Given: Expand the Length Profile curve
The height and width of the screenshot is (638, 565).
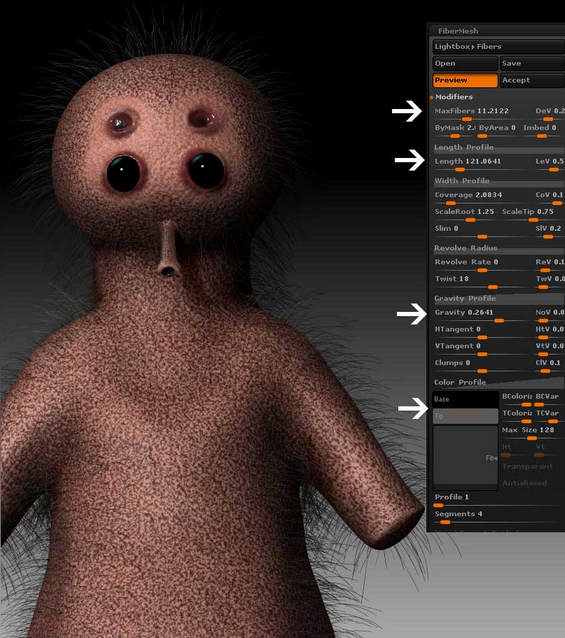Looking at the screenshot, I should [499, 147].
